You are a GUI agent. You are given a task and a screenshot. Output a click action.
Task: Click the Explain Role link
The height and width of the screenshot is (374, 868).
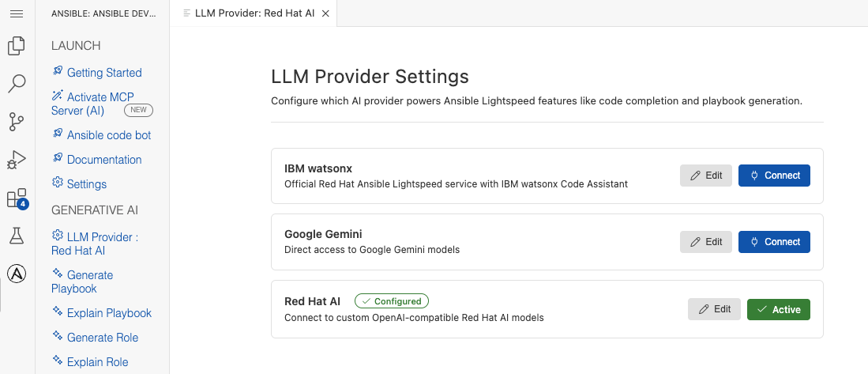tap(91, 362)
